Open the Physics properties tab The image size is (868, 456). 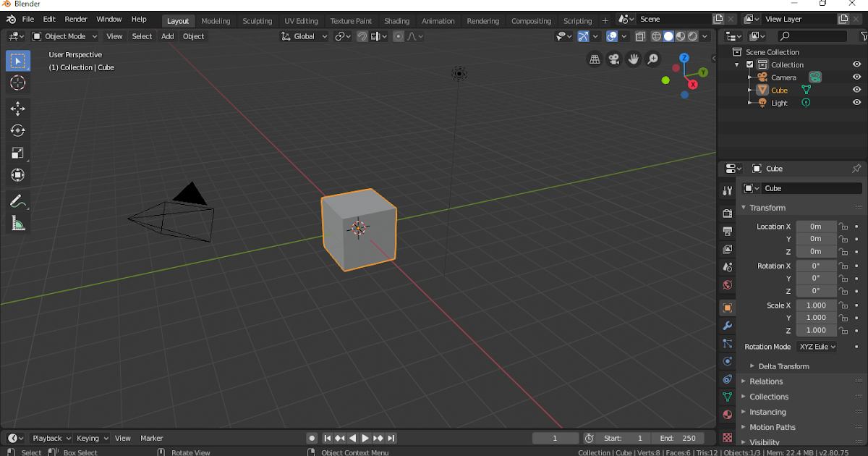pos(727,361)
